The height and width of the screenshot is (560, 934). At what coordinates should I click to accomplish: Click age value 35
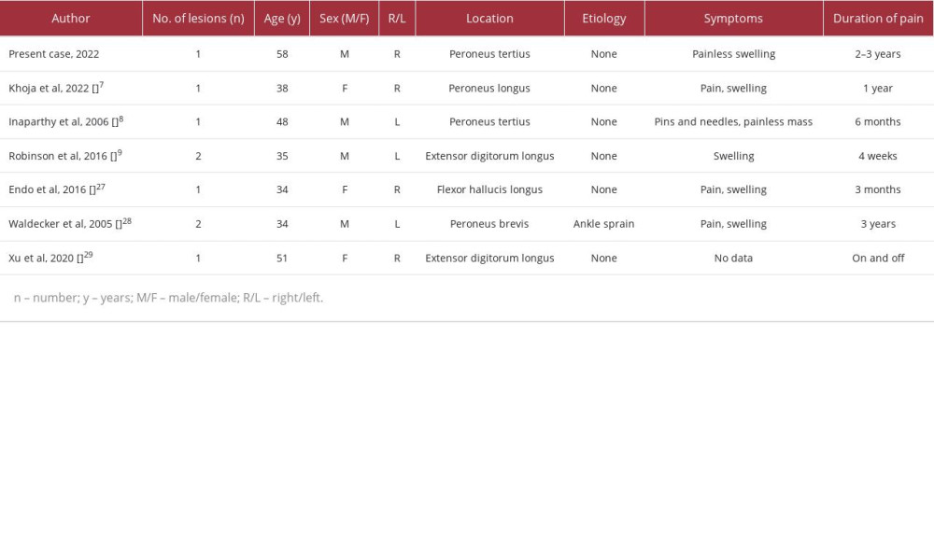[282, 156]
